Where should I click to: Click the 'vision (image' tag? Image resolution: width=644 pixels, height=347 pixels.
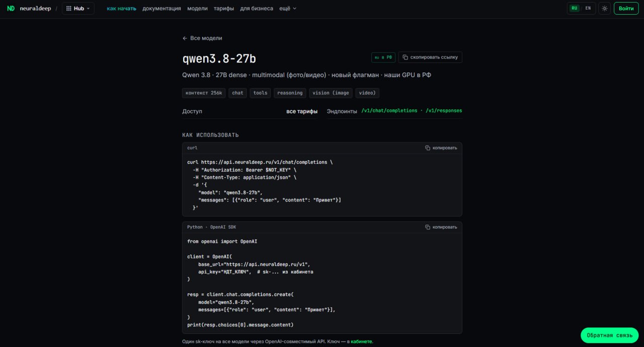pos(331,93)
